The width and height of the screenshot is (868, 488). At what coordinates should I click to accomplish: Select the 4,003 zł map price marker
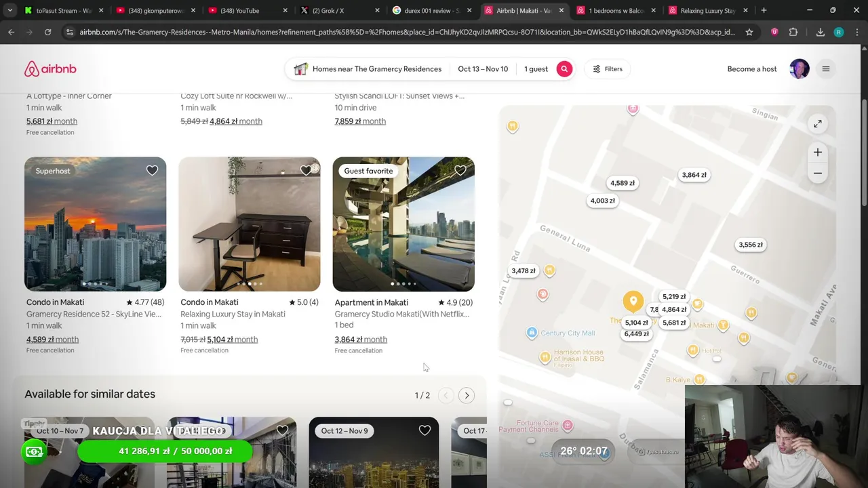[602, 201]
